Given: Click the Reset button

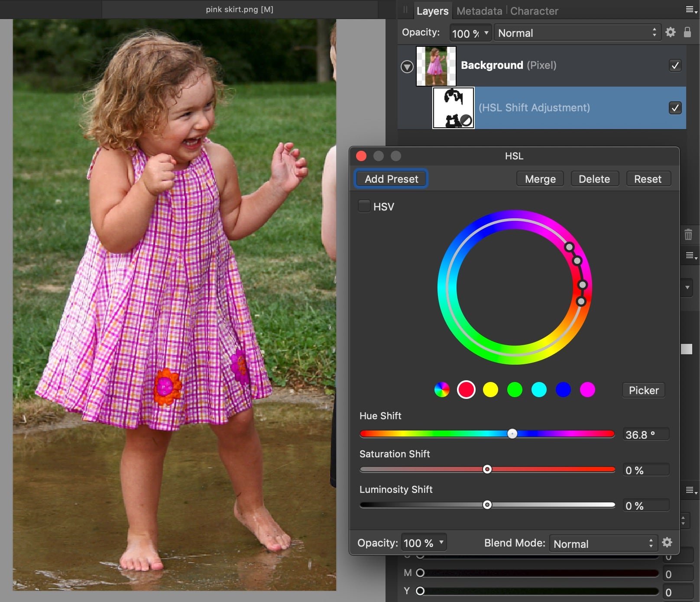Looking at the screenshot, I should [648, 179].
